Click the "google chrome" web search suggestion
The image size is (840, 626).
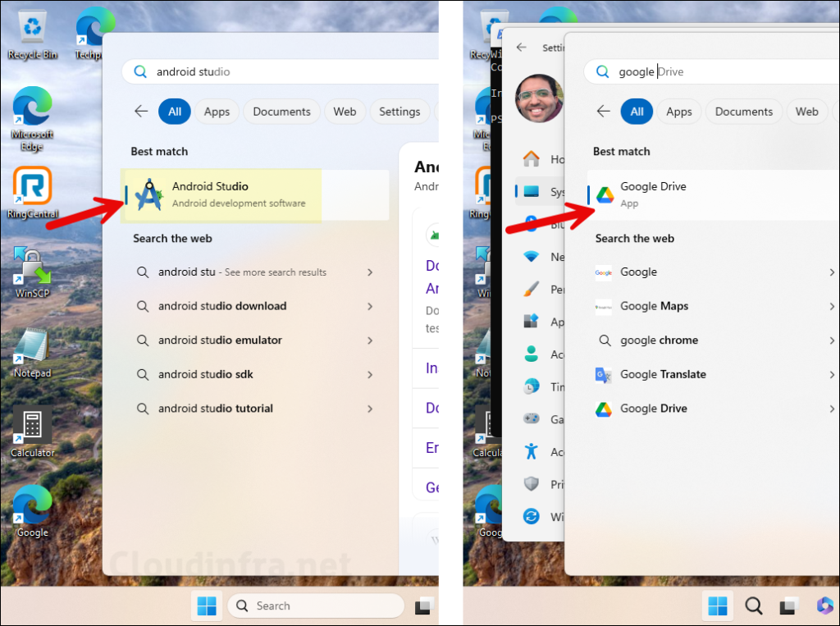(x=659, y=340)
